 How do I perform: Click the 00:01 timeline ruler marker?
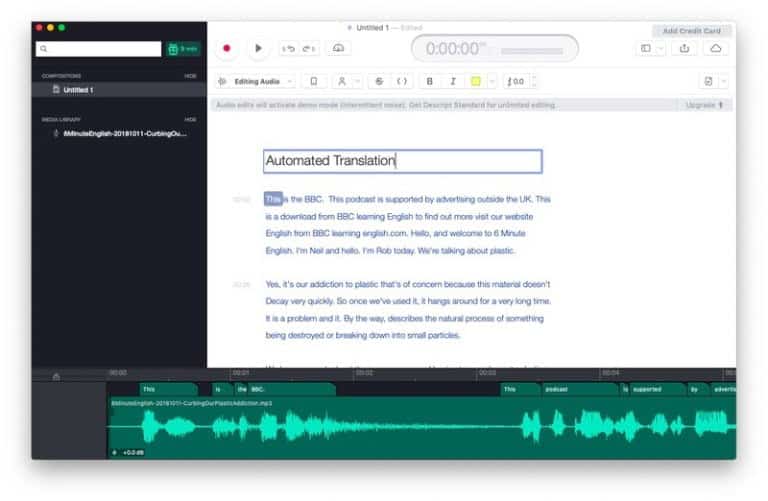coord(241,373)
